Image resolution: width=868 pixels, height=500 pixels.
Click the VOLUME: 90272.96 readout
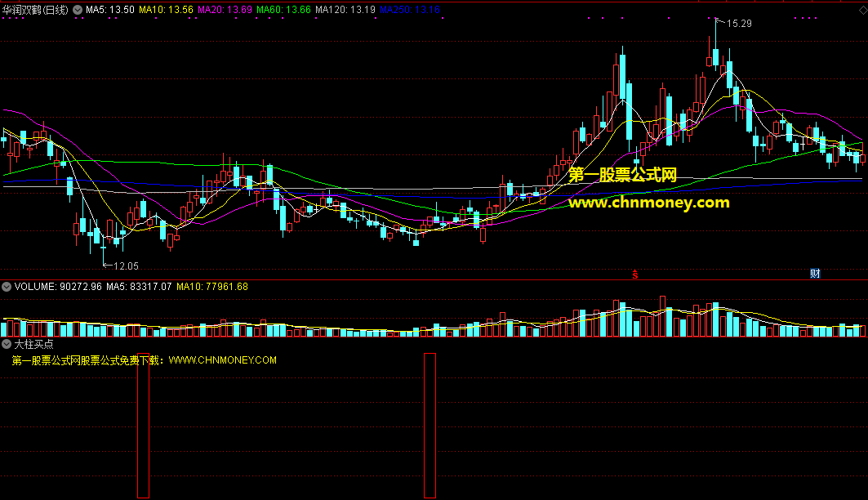coord(58,287)
